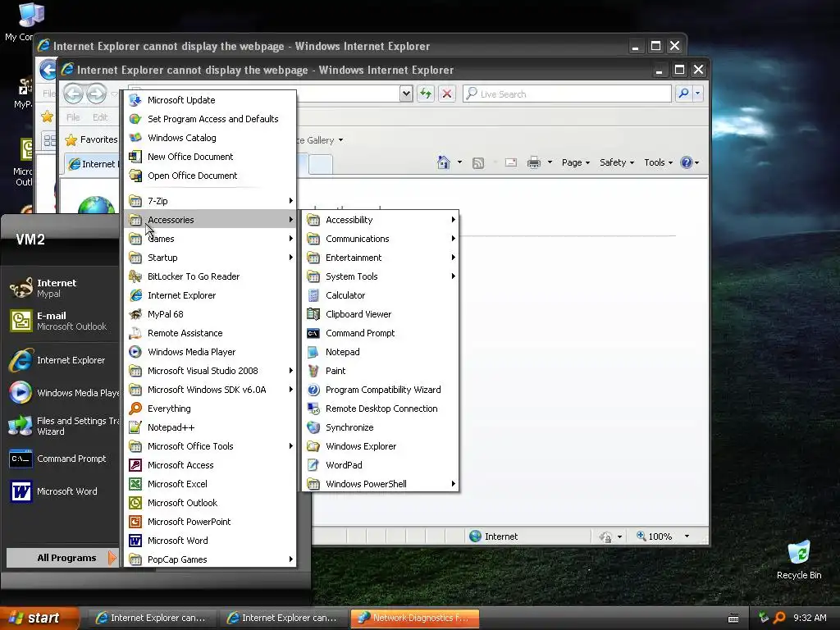Click the Start button
Screen dimensions: 840x630
tap(39, 618)
